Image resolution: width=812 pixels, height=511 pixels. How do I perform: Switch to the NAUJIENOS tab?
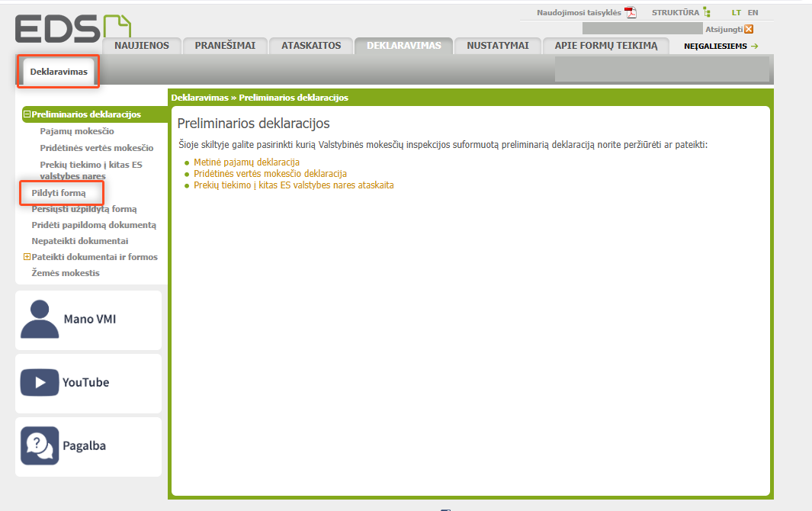[x=142, y=46]
